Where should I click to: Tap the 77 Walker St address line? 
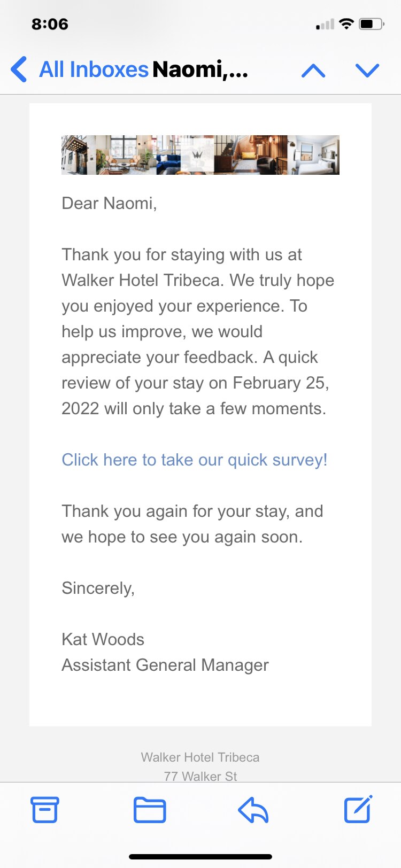pos(200,776)
